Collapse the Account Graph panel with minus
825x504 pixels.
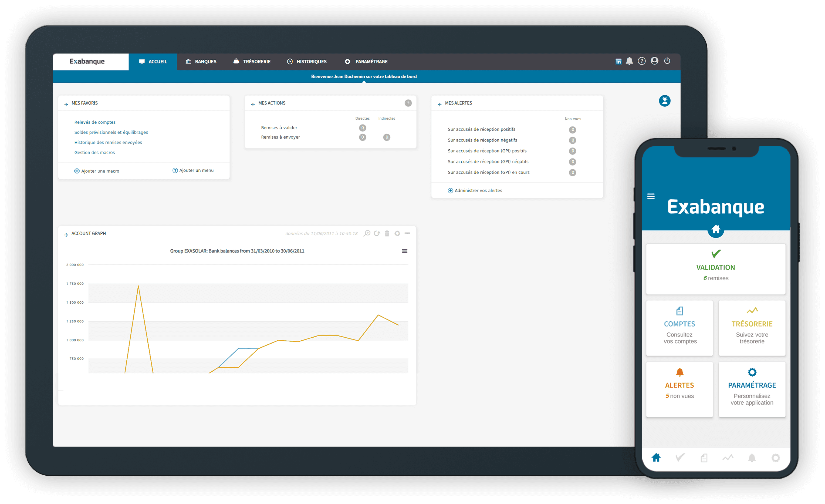407,233
